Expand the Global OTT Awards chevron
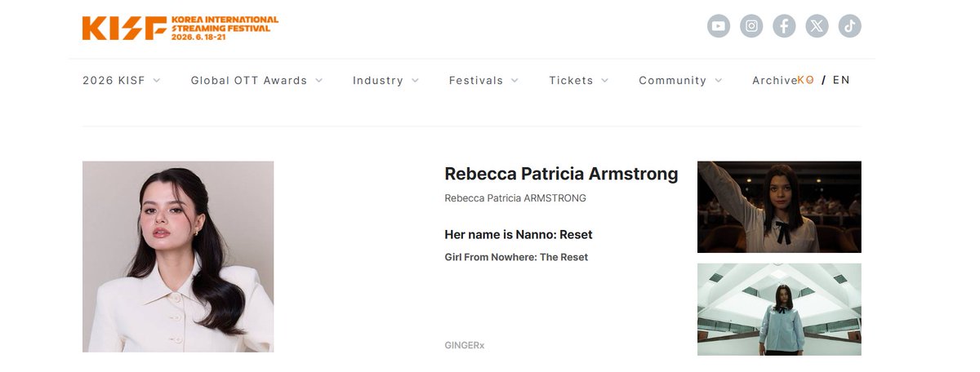This screenshot has width=980, height=372. [318, 80]
